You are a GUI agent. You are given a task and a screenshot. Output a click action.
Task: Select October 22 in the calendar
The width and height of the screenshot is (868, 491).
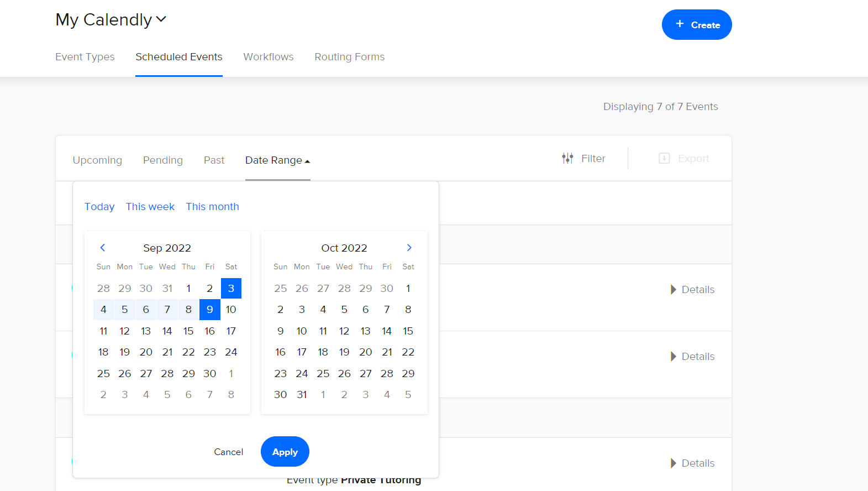pyautogui.click(x=408, y=352)
